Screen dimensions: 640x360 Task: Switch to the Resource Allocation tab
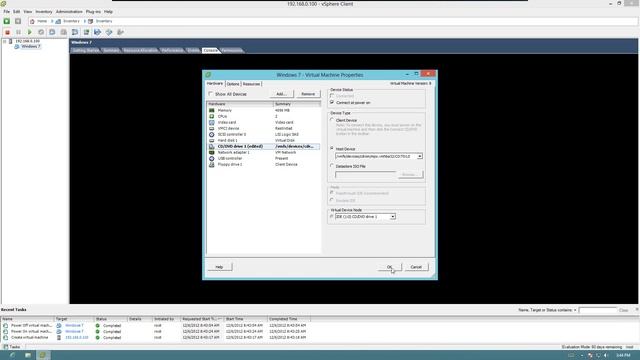tap(140, 50)
